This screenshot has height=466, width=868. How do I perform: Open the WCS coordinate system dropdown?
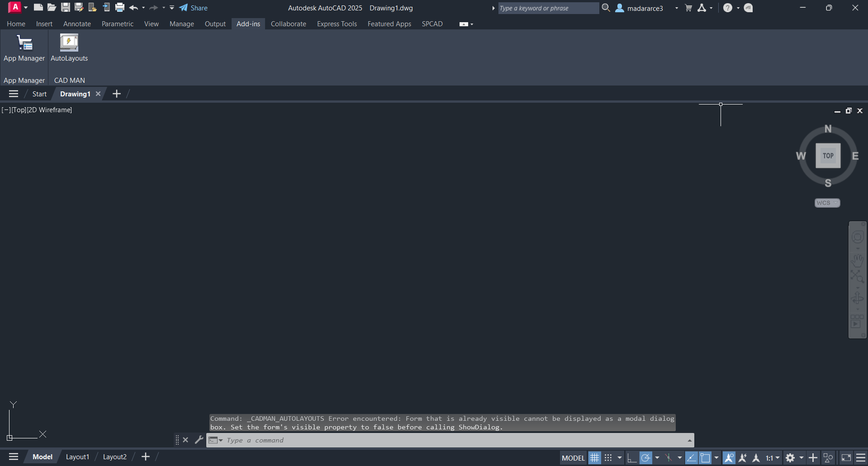827,203
